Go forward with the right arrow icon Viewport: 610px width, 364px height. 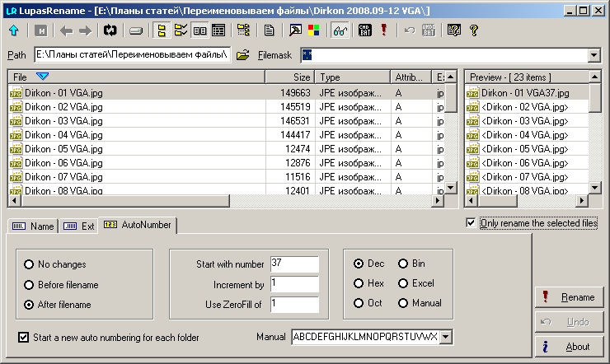[x=85, y=30]
